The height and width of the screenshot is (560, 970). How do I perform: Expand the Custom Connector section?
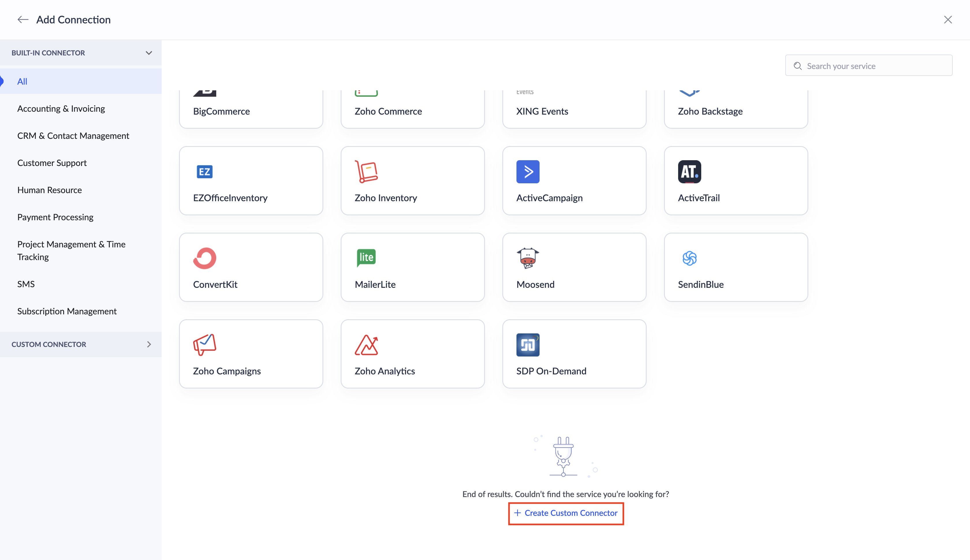click(149, 344)
